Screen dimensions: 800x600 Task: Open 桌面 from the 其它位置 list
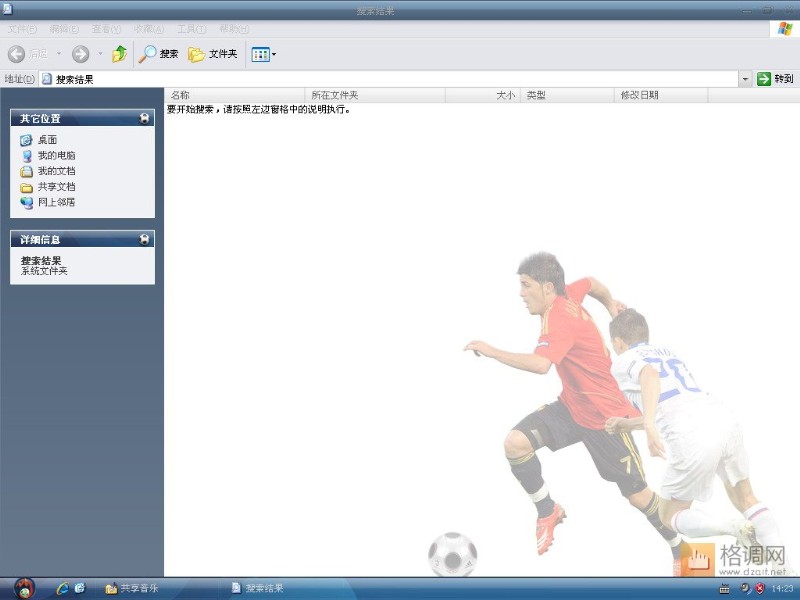point(38,140)
